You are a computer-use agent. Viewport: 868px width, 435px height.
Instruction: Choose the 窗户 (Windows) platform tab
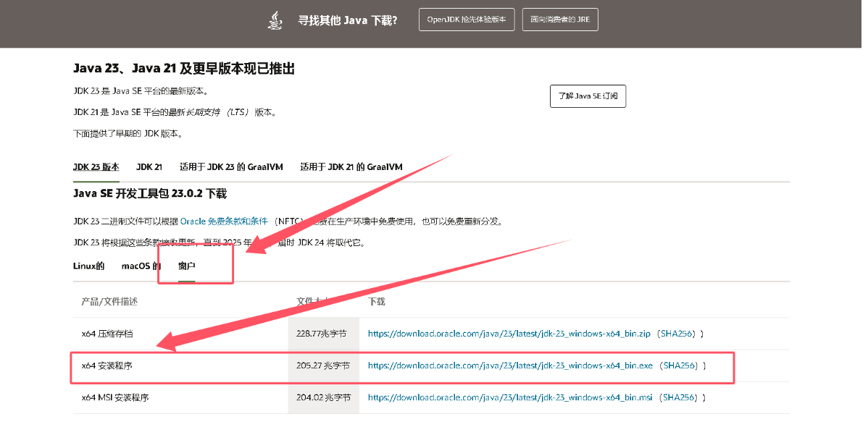187,266
